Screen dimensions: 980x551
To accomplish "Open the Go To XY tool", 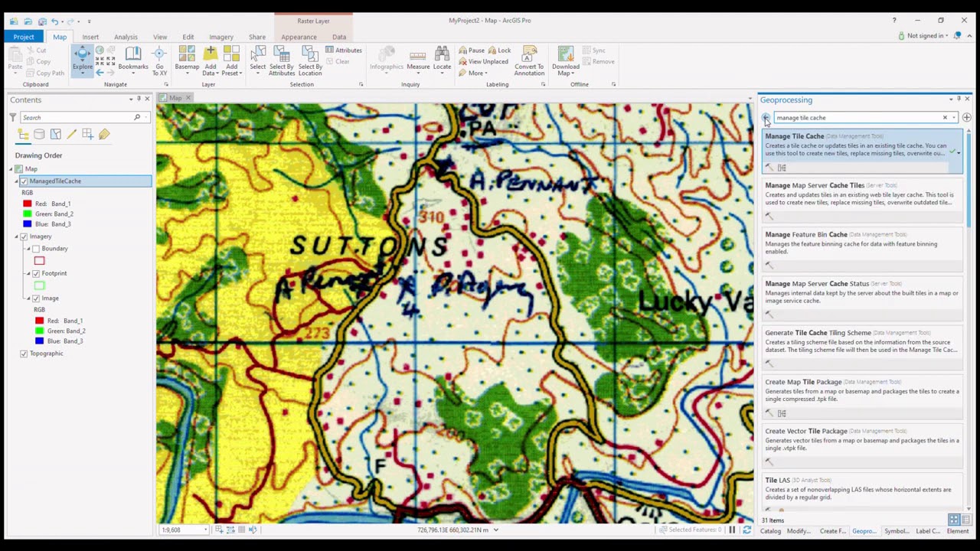I will point(159,59).
